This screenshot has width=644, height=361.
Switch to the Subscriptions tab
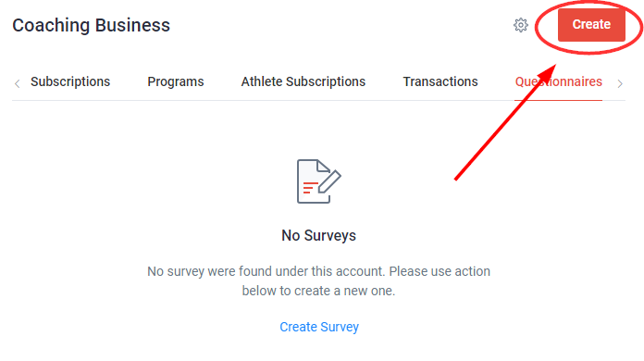pos(70,81)
